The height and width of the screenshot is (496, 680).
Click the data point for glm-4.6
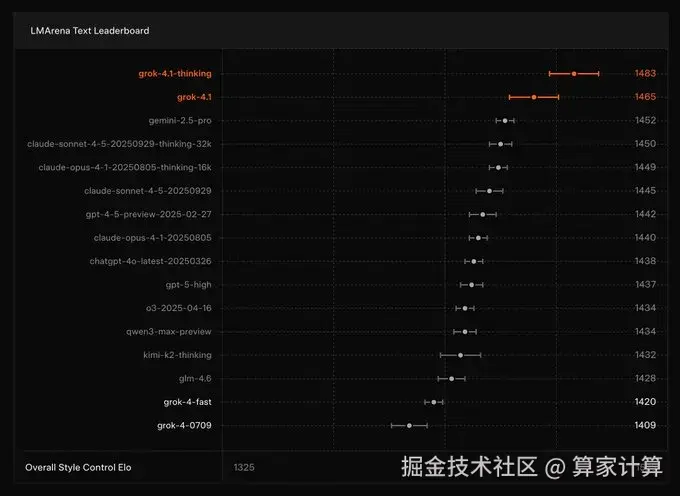[x=451, y=379]
